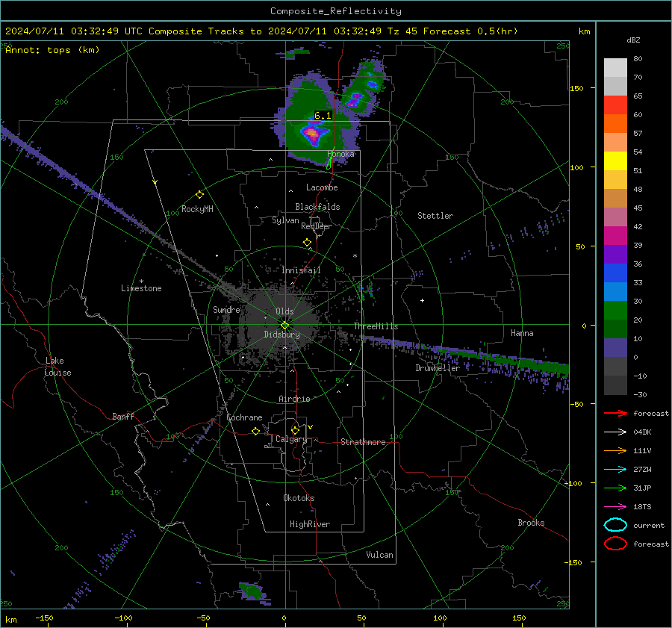Click the Hanna town label
Viewport: 672px width, 628px height.
(x=522, y=333)
